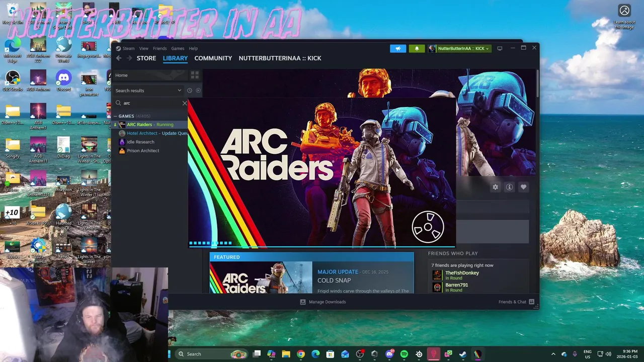Open the Videos folder on desktop
Viewport: 644px width, 362px height.
click(13, 182)
